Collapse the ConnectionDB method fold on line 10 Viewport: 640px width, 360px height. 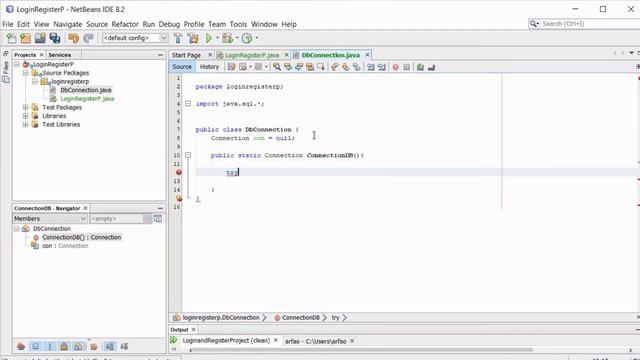(x=188, y=155)
